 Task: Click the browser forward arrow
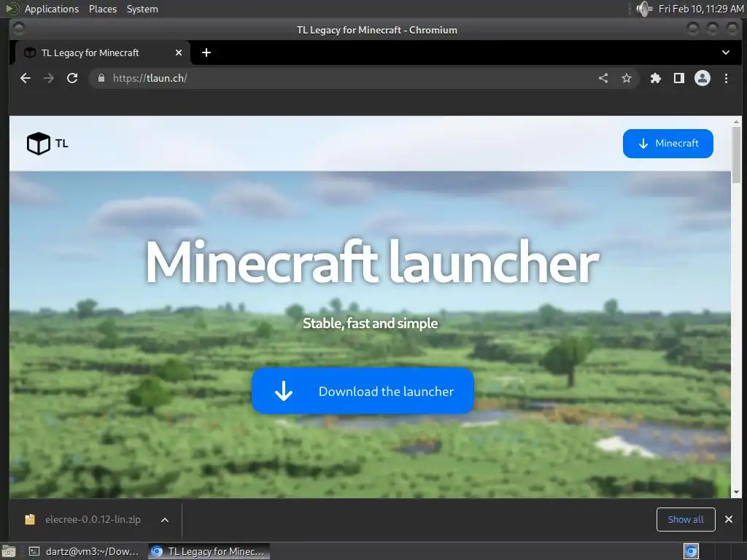(x=49, y=78)
